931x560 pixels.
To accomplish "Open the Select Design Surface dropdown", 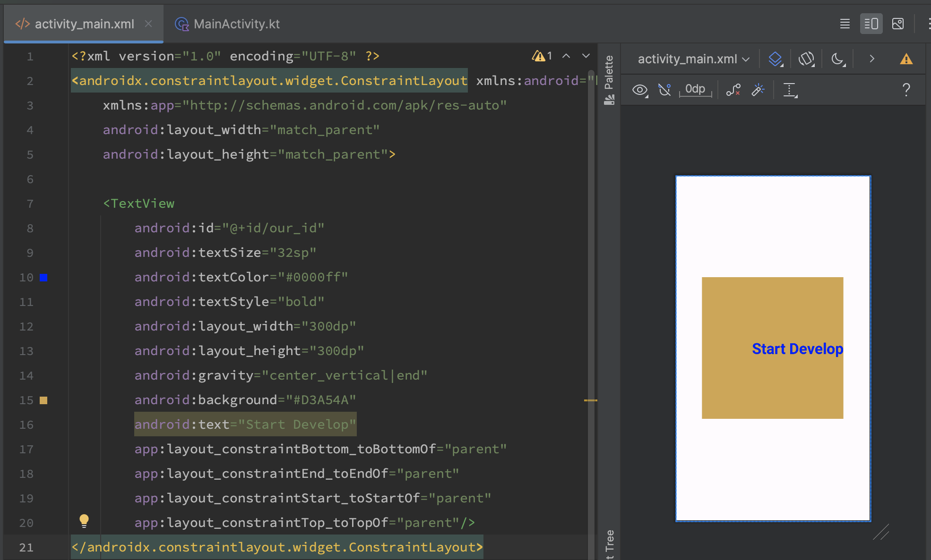I will (x=776, y=59).
